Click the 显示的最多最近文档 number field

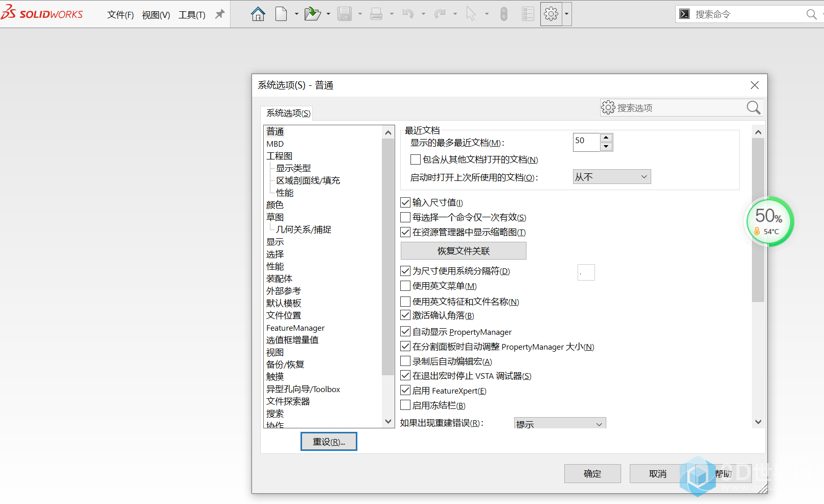586,142
